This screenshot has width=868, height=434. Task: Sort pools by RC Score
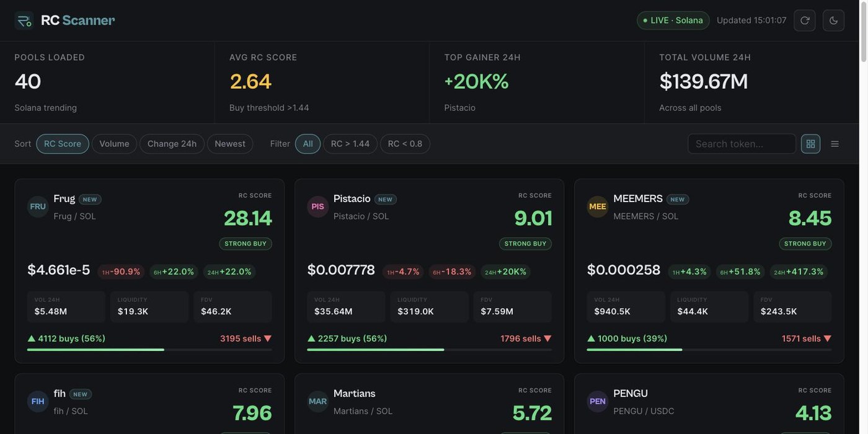point(63,144)
